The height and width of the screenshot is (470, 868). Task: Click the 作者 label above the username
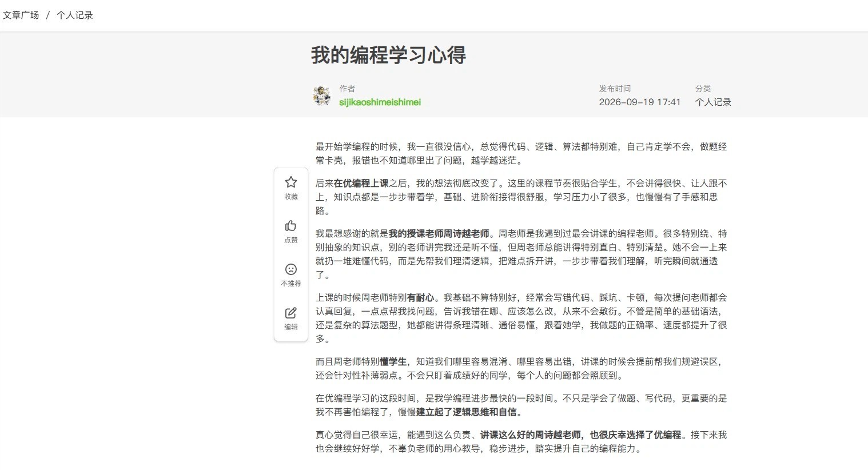347,89
